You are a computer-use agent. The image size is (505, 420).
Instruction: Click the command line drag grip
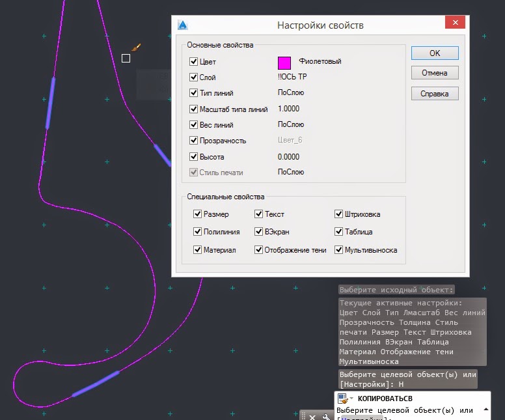(303, 416)
